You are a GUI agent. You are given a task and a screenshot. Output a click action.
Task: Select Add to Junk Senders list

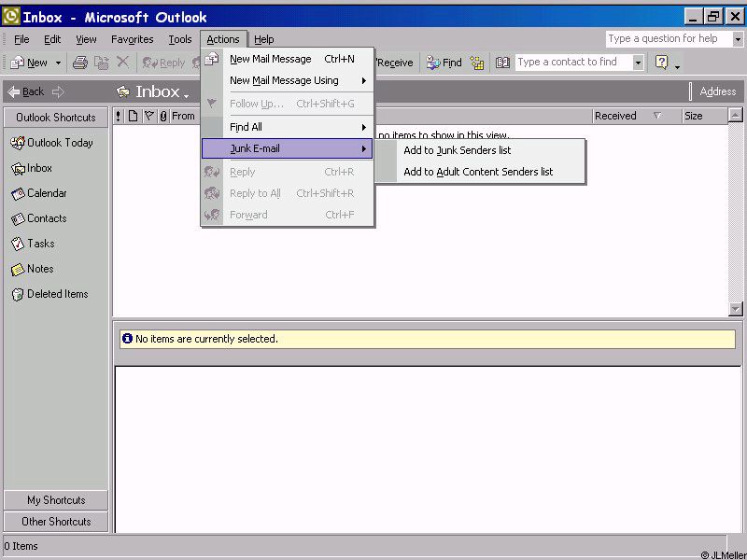457,150
